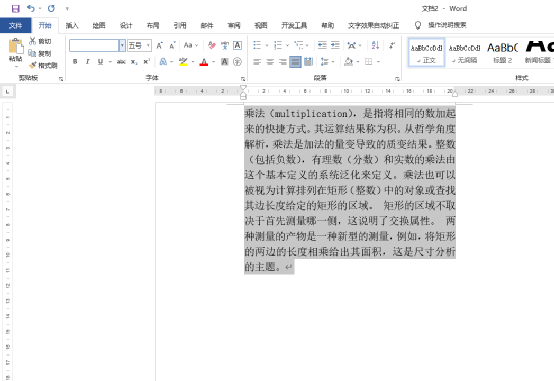Open the 开发工具 (Developer) tab
The width and height of the screenshot is (554, 381).
pyautogui.click(x=294, y=25)
